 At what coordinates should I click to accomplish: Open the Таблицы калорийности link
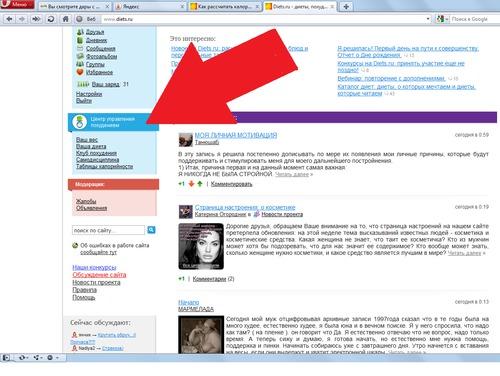pos(104,166)
